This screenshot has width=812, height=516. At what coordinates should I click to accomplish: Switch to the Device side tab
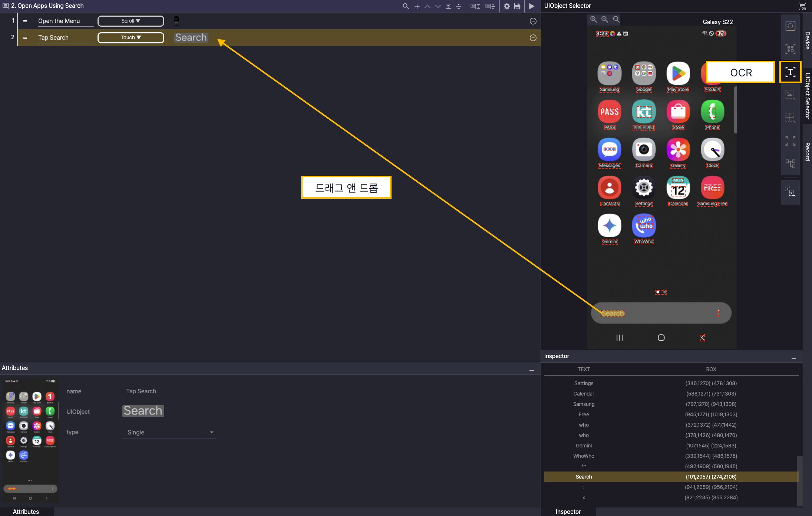pos(807,40)
